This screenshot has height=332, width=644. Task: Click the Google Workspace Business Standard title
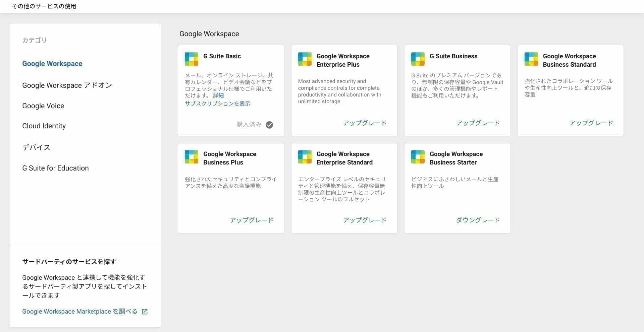570,60
